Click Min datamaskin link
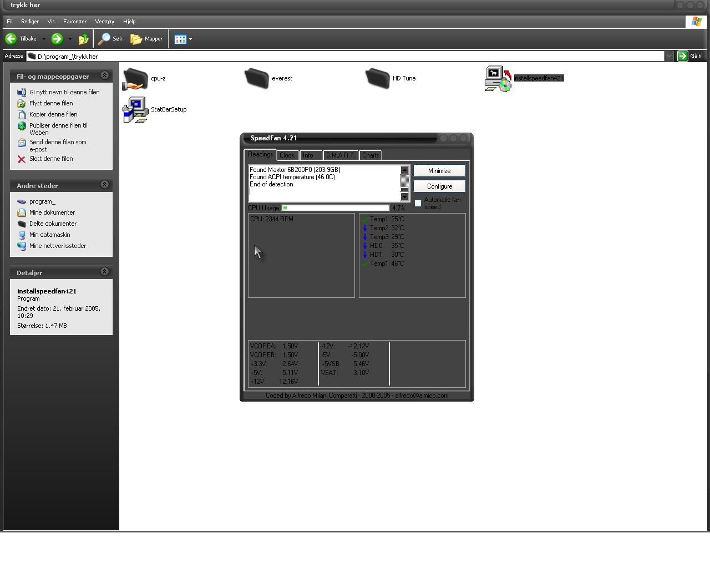 pos(49,235)
